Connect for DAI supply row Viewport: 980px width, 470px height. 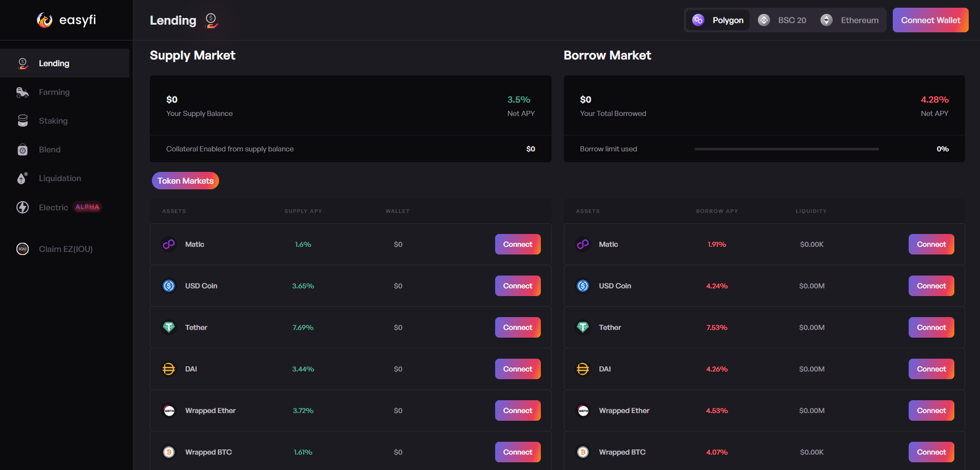tap(518, 369)
